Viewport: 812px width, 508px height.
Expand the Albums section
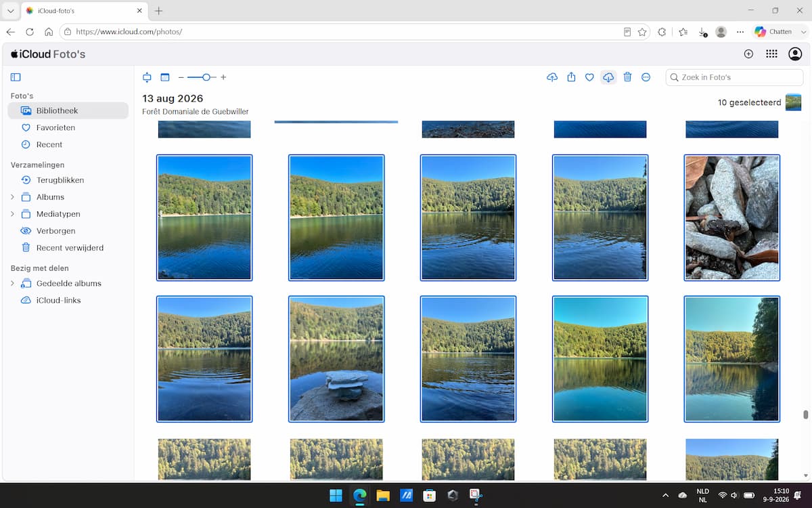pos(12,197)
